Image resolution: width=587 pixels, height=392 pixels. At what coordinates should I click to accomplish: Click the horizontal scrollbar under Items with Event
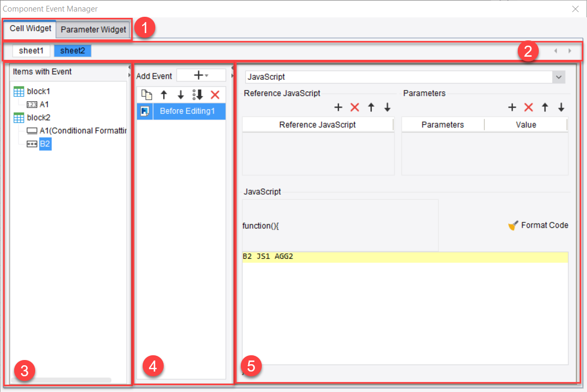click(61, 380)
